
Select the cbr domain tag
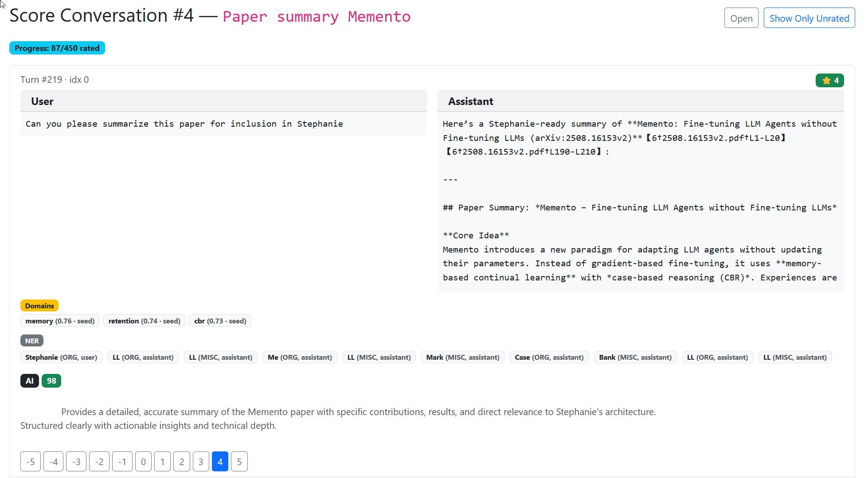point(220,321)
